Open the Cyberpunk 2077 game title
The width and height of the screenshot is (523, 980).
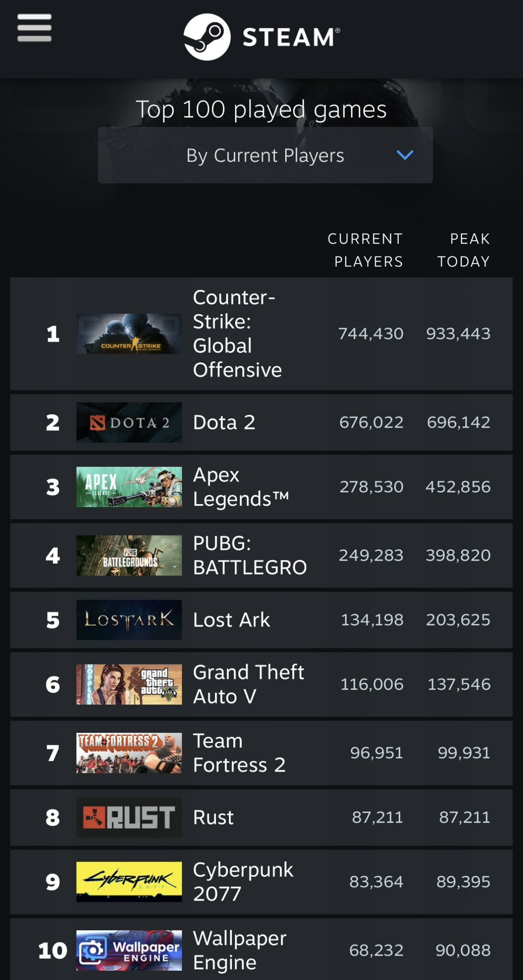243,881
